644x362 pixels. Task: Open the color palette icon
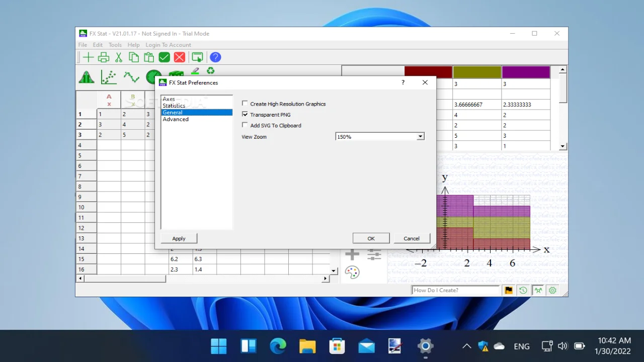click(x=352, y=273)
